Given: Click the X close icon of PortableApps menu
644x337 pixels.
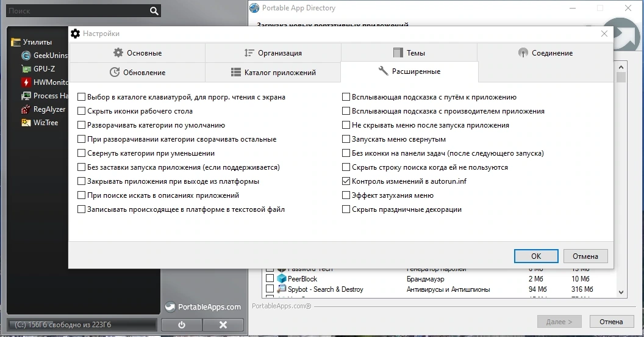Looking at the screenshot, I should [x=223, y=325].
